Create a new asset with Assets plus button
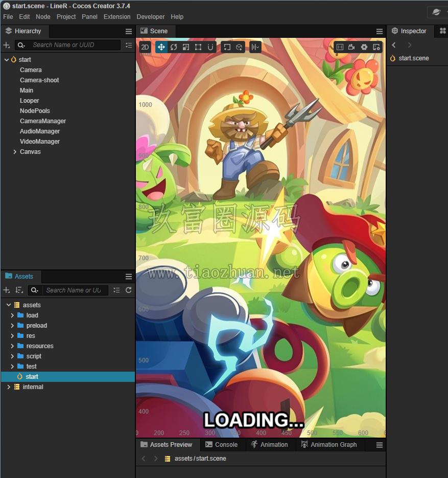This screenshot has width=448, height=478. [7, 290]
